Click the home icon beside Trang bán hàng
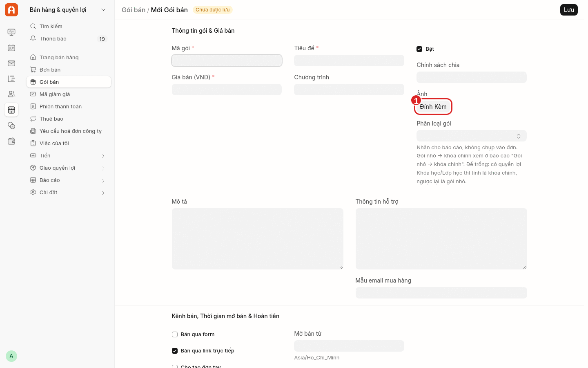This screenshot has height=368, width=588. pos(33,57)
